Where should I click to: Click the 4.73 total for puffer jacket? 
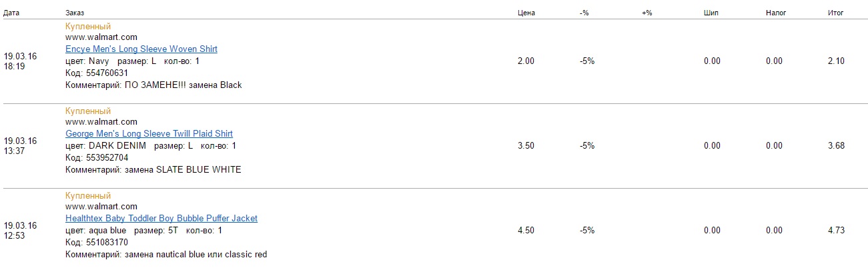point(836,231)
